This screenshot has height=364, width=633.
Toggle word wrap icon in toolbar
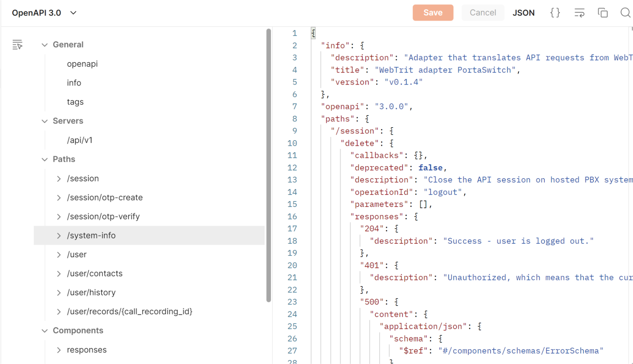point(579,13)
